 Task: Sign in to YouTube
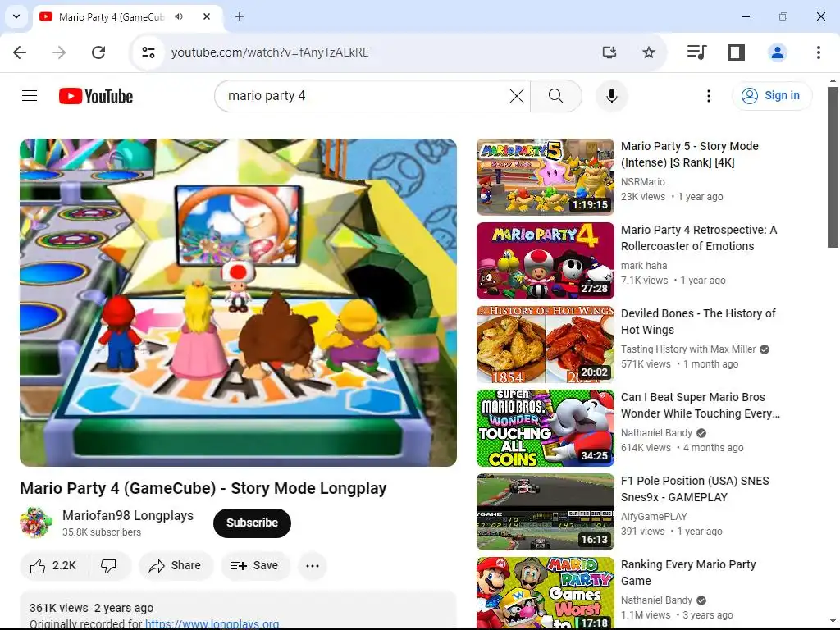[772, 96]
